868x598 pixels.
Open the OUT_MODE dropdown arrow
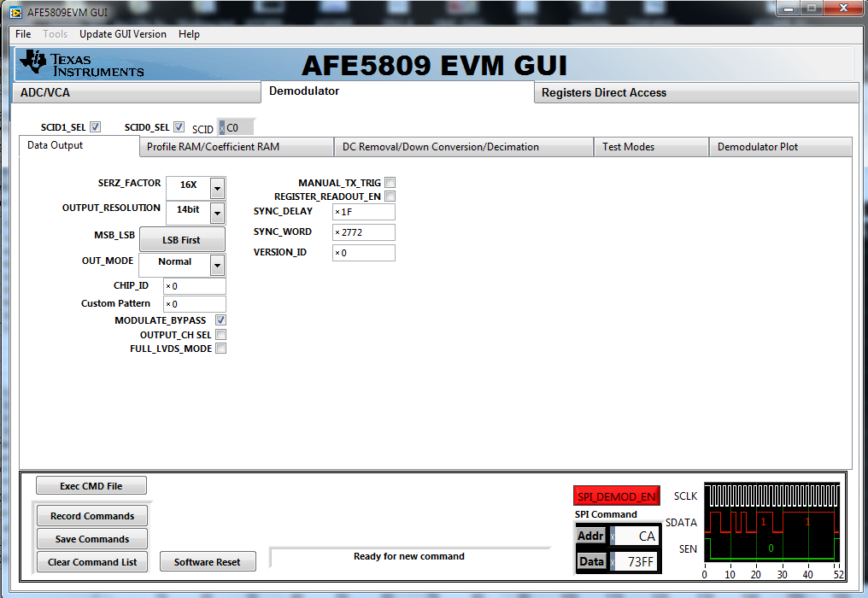(x=218, y=265)
